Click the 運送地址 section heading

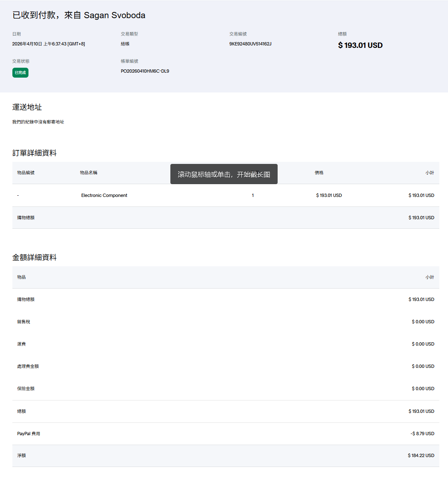pos(27,107)
